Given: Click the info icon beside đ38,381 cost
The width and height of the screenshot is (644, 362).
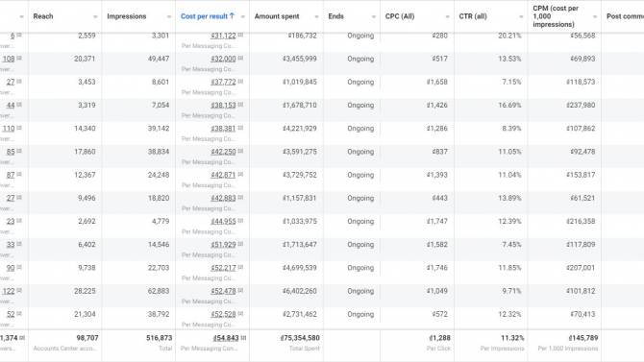Looking at the screenshot, I should point(240,128).
